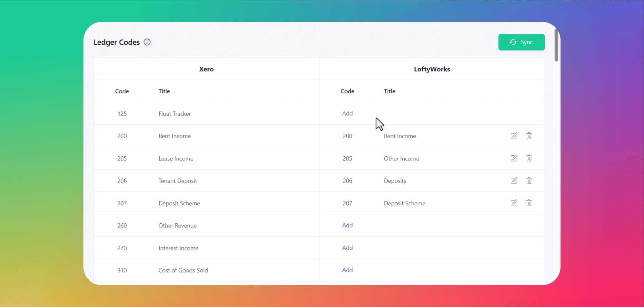644x307 pixels.
Task: Select Xero code 270 cell
Action: 122,248
